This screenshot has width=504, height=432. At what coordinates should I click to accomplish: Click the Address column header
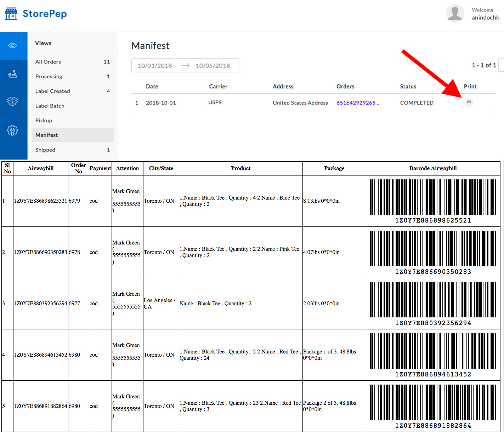click(283, 86)
